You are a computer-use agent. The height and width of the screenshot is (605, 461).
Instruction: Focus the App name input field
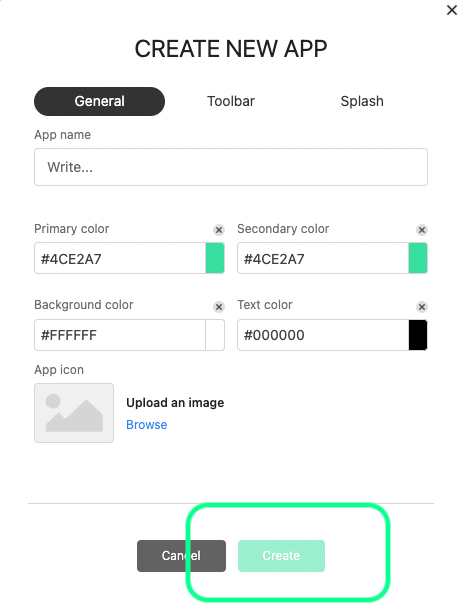(231, 167)
